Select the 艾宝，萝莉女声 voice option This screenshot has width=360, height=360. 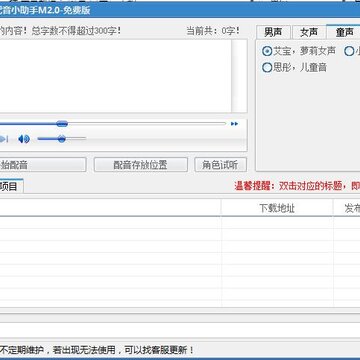[299, 51]
